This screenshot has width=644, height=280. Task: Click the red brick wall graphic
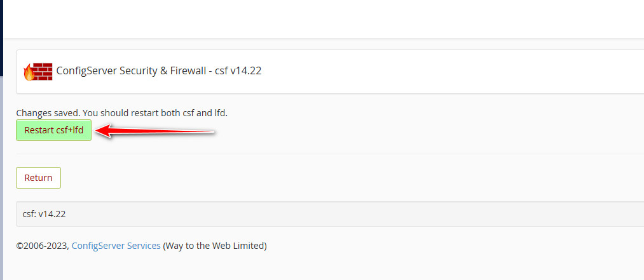(43, 71)
